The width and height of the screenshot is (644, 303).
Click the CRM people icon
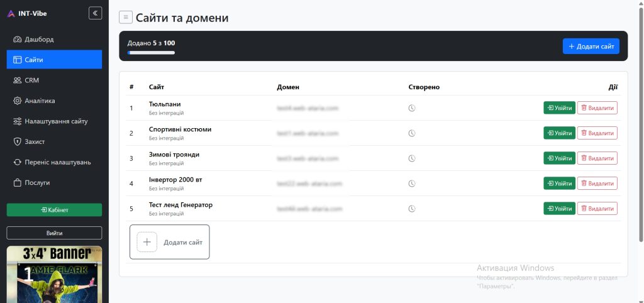coord(17,80)
